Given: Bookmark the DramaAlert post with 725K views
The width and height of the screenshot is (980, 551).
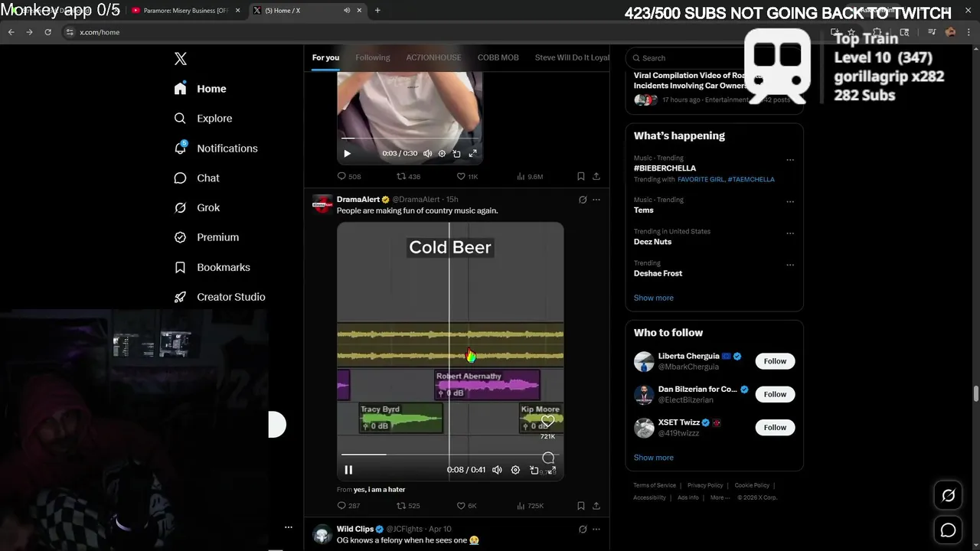Looking at the screenshot, I should click(581, 506).
